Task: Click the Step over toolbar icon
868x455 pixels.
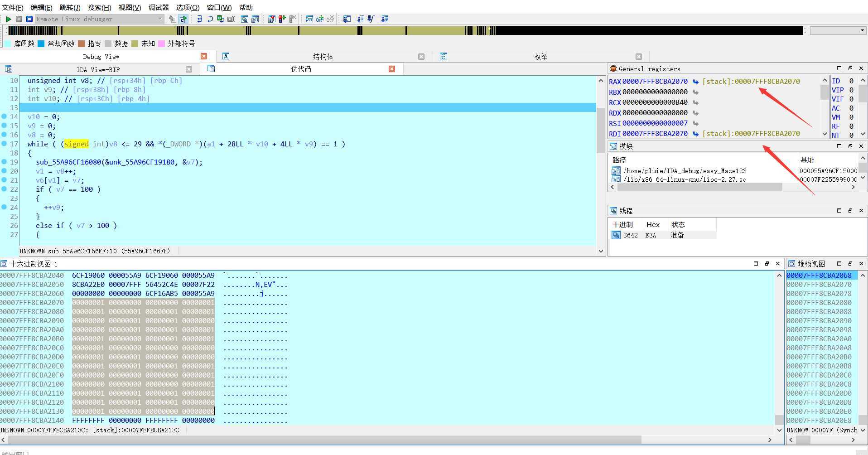Action: click(210, 19)
